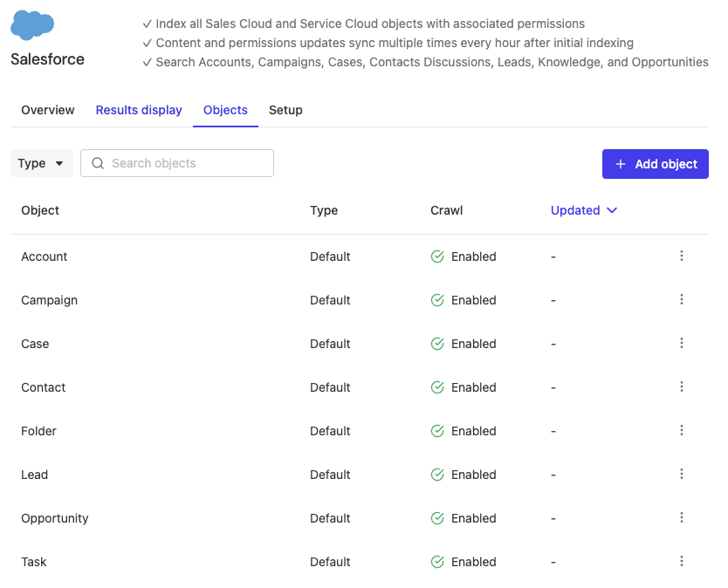Screen dimensions: 728x588
Task: Switch to the Overview tab
Action: point(48,110)
